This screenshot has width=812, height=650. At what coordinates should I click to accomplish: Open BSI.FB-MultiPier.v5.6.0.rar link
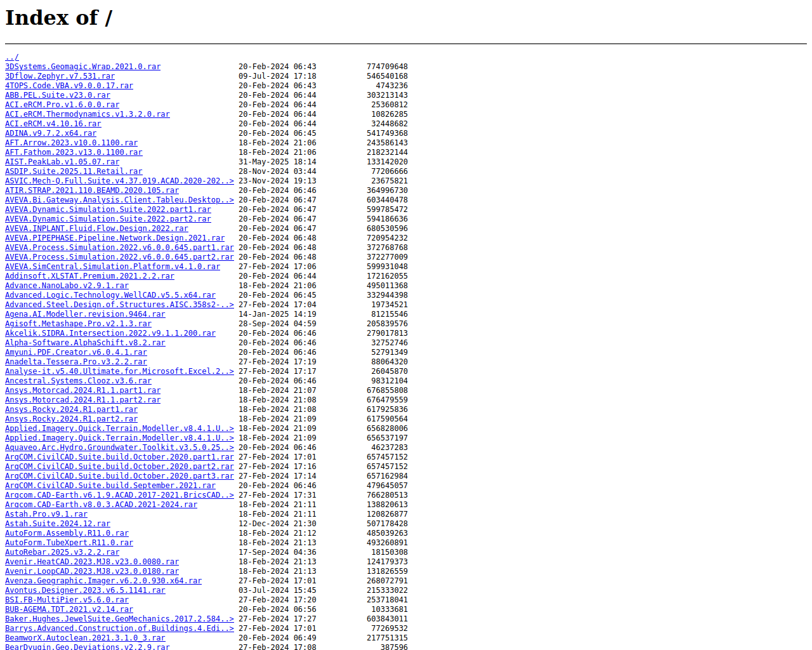click(67, 600)
